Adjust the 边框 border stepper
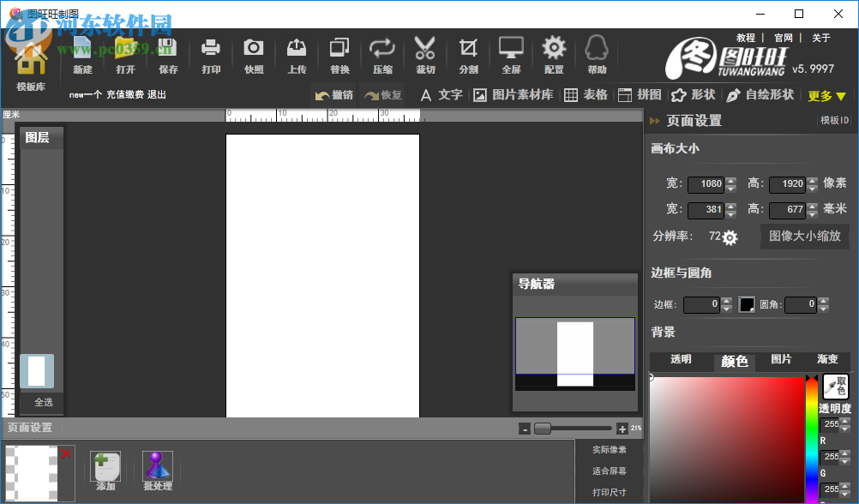The width and height of the screenshot is (859, 504). click(726, 304)
